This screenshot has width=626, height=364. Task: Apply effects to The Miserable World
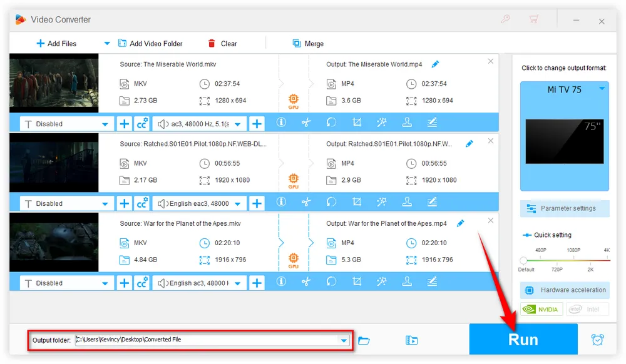[x=382, y=123]
